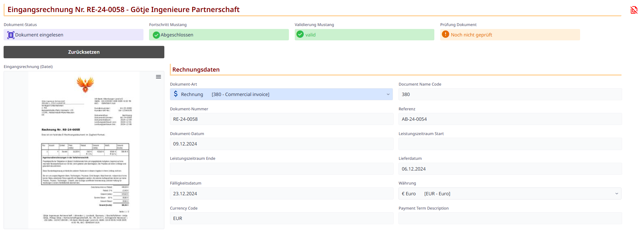Open the hamburger menu in file preview
The image size is (644, 234).
click(158, 77)
